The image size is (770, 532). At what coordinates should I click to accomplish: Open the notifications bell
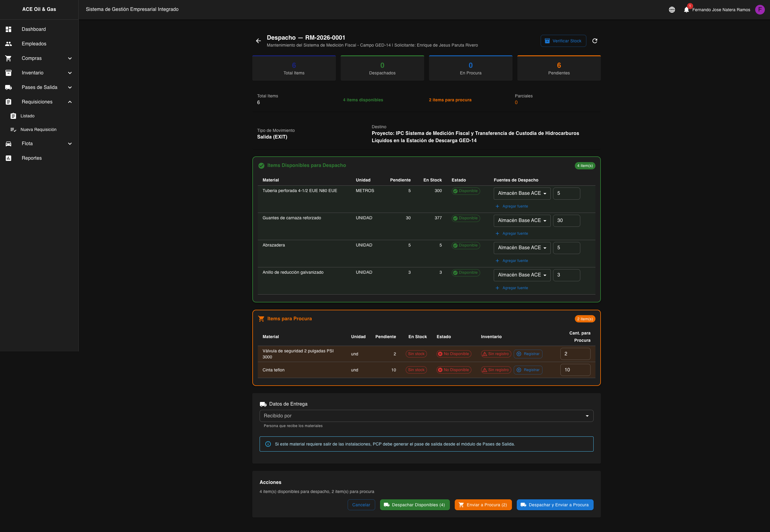point(686,10)
